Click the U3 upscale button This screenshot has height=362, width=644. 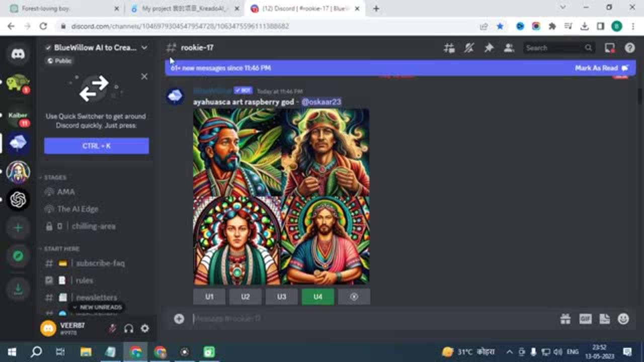pyautogui.click(x=282, y=297)
